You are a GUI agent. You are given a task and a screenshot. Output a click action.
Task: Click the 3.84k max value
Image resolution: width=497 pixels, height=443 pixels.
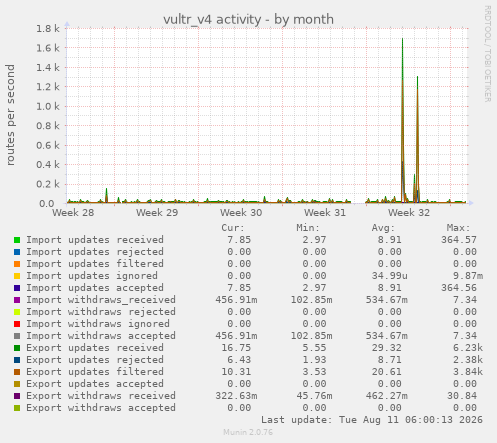coord(468,372)
